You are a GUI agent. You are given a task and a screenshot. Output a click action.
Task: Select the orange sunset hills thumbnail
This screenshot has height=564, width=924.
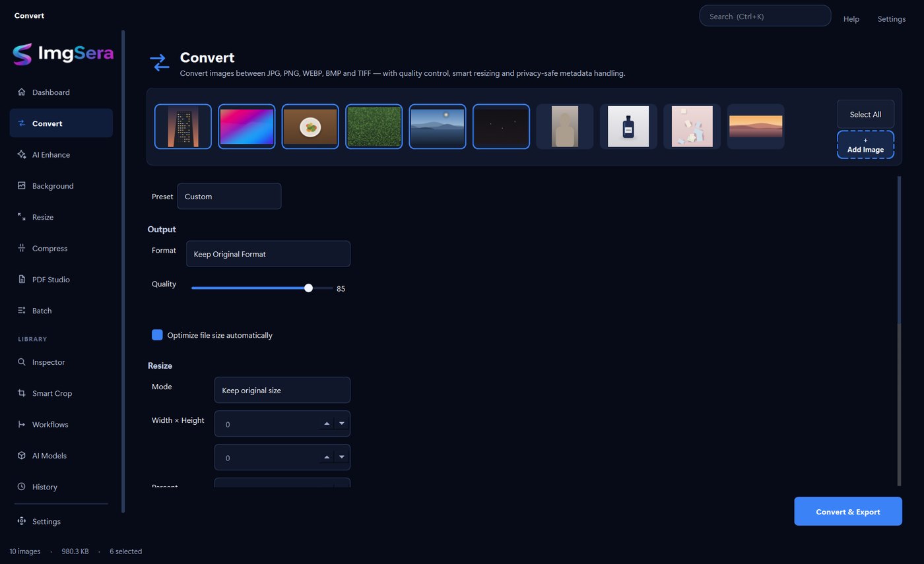tap(756, 127)
